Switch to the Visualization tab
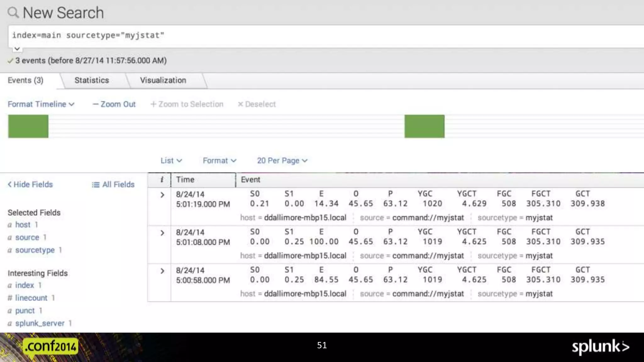This screenshot has width=644, height=362. (x=163, y=80)
